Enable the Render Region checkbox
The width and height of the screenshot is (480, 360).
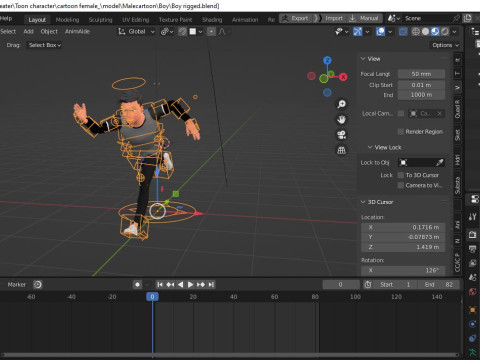401,132
